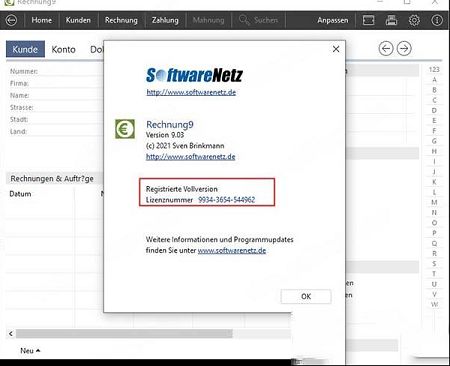Jump to index letter Q

434,243
